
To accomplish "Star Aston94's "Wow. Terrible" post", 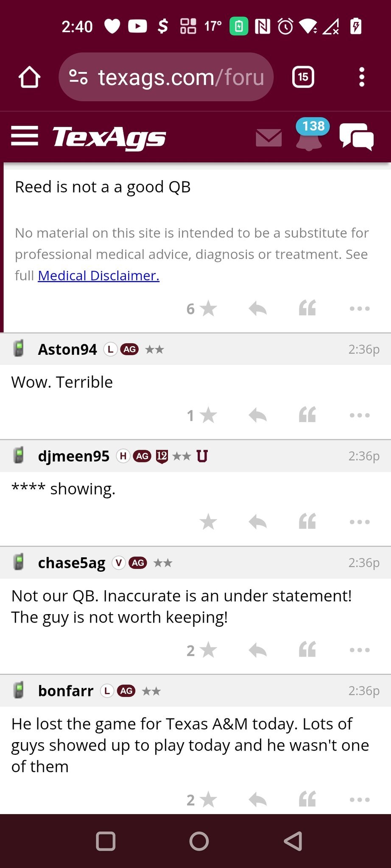I will point(208,415).
